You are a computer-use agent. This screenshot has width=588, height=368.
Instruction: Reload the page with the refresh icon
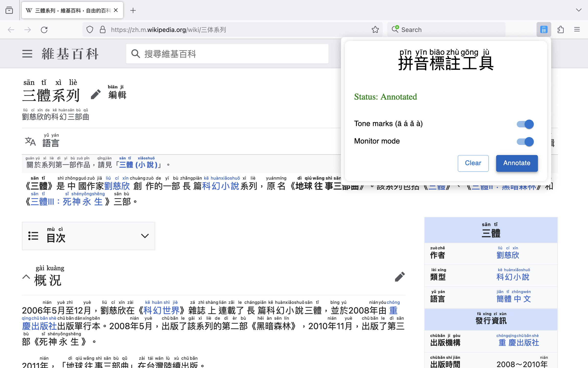(44, 30)
